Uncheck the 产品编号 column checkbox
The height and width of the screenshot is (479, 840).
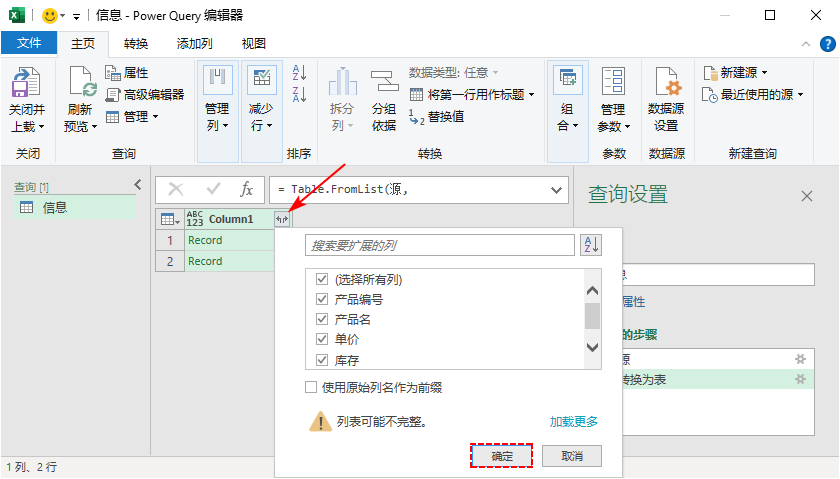(x=322, y=299)
